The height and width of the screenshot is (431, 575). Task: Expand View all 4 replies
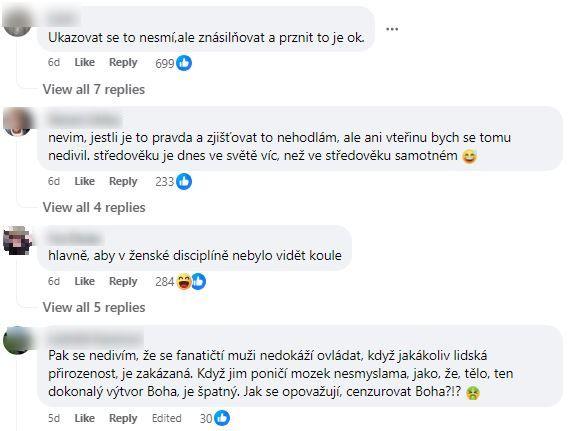click(94, 208)
